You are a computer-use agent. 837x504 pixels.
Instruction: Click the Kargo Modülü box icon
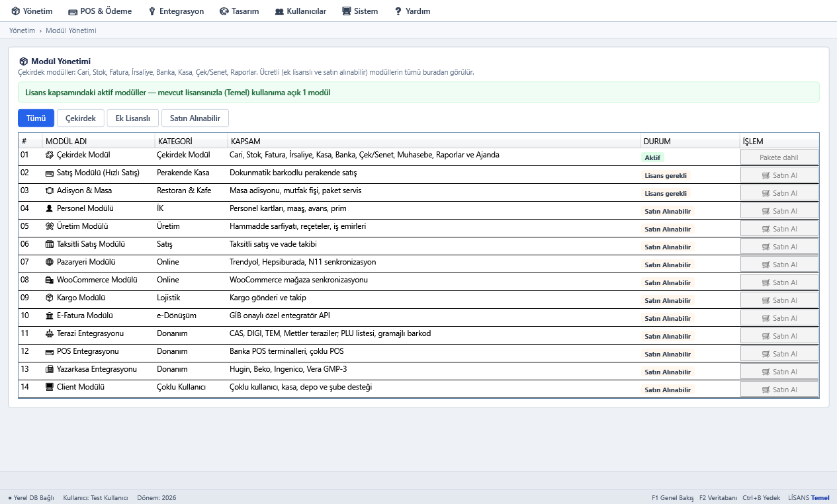(50, 298)
